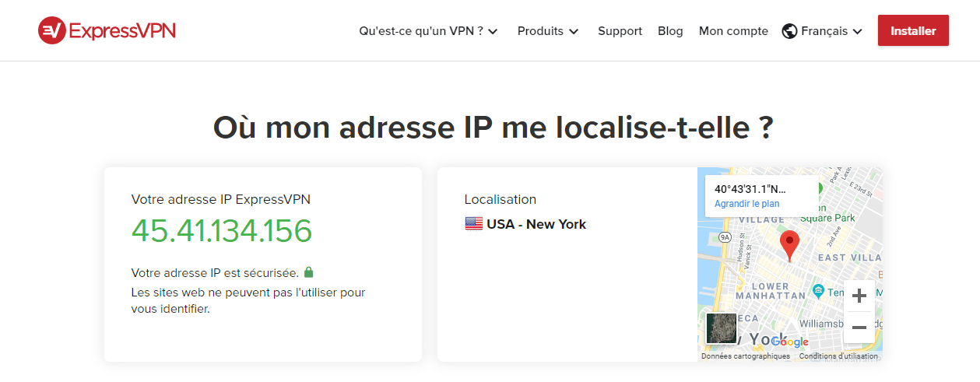Click the globe language icon
This screenshot has width=980, height=382.
pos(789,31)
